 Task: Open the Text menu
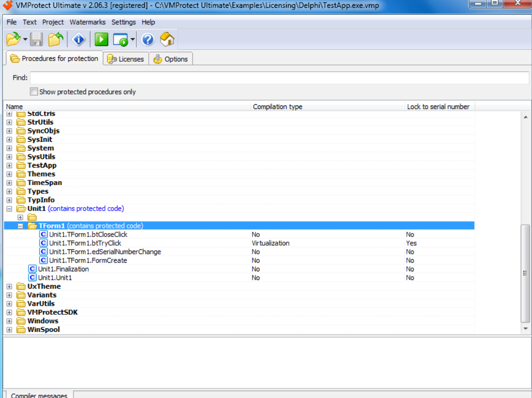click(x=30, y=22)
